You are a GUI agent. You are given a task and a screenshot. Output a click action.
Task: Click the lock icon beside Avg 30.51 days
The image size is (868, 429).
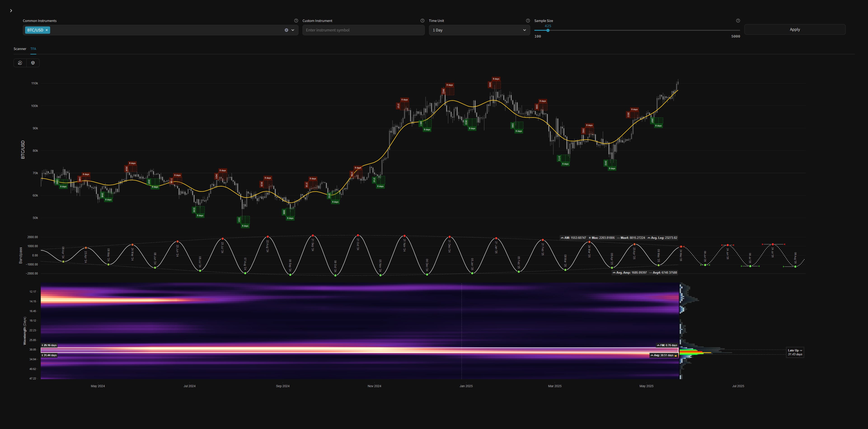coord(676,356)
